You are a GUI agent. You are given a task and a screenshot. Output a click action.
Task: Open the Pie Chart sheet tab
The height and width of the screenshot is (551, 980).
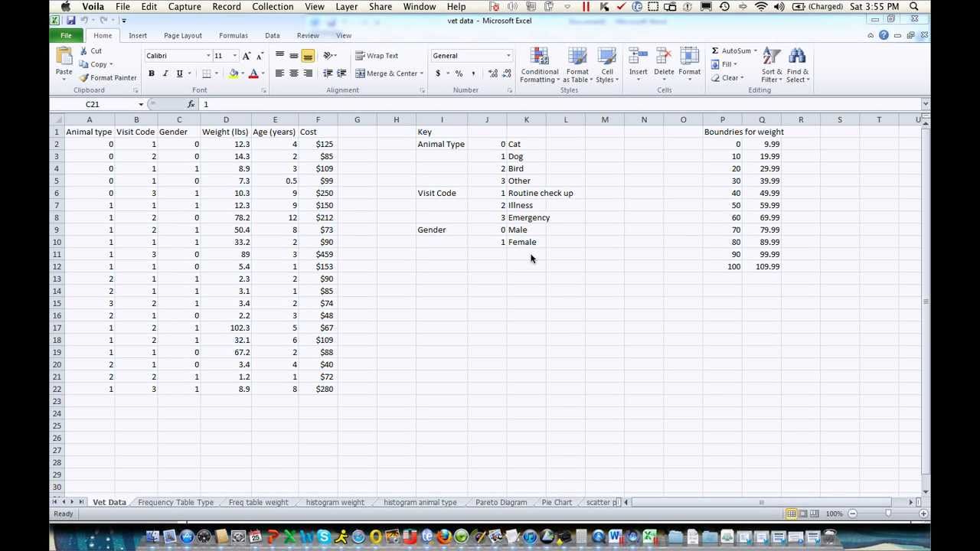point(557,503)
